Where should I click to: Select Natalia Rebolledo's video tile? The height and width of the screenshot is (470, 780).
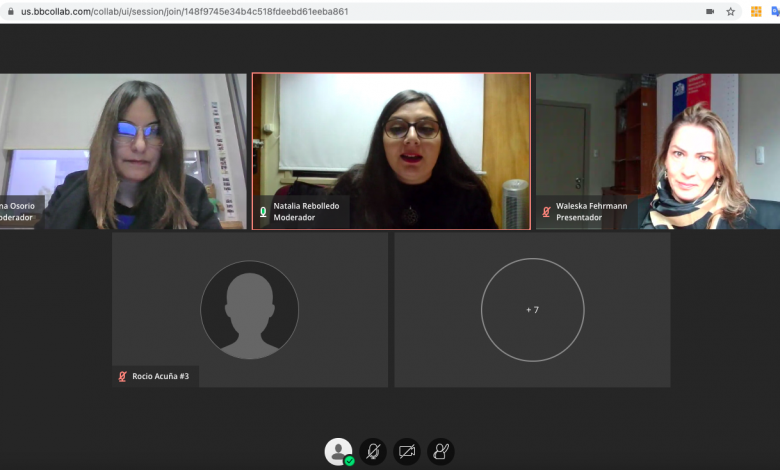click(391, 150)
